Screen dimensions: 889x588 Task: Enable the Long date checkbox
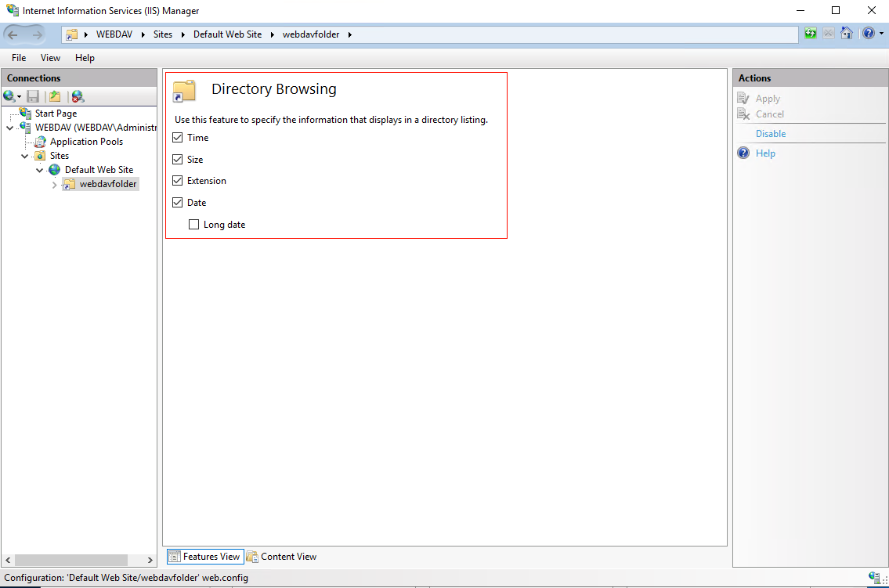click(x=194, y=225)
